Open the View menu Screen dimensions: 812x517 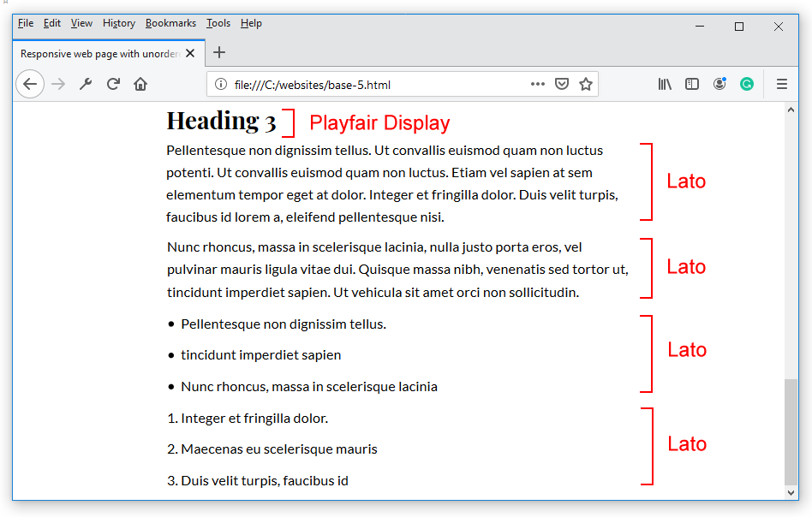(81, 23)
